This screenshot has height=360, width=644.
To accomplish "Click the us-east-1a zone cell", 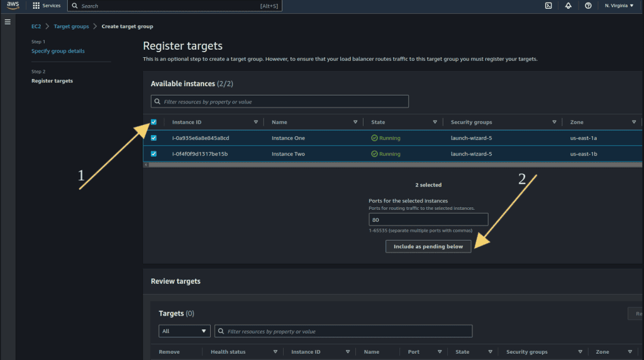I will (583, 138).
